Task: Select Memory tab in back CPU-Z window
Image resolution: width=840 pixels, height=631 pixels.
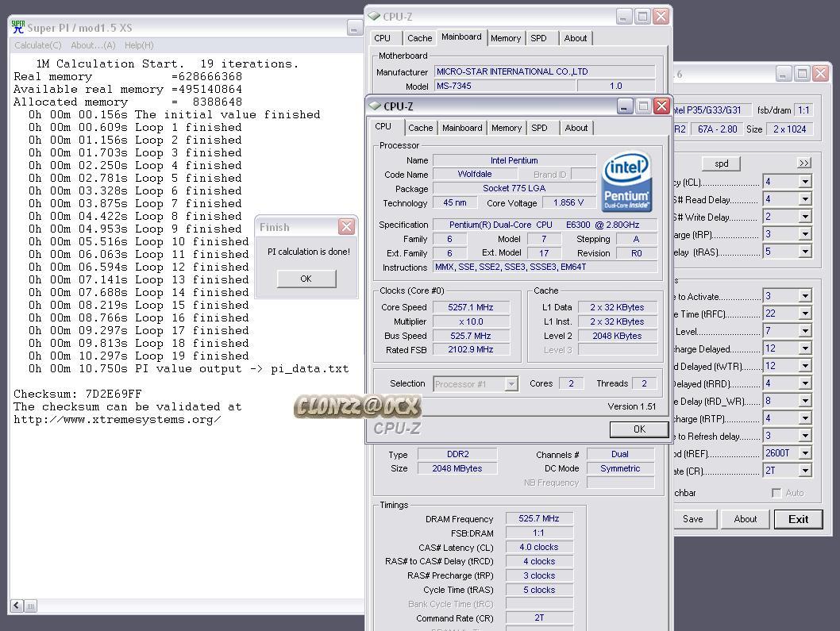Action: pyautogui.click(x=505, y=38)
